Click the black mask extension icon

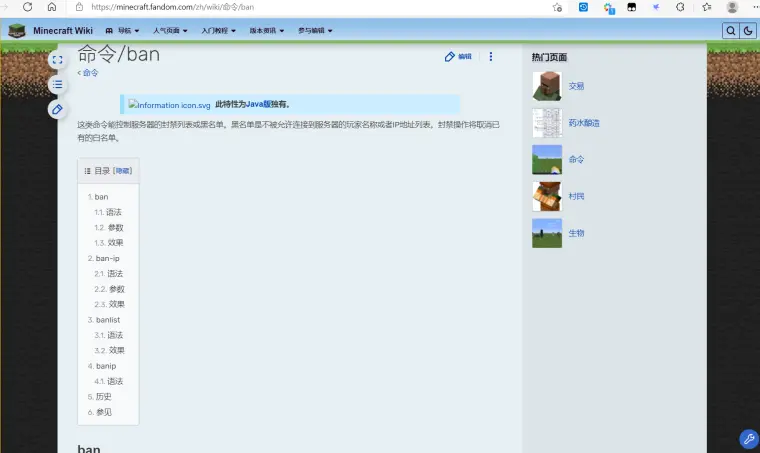pyautogui.click(x=632, y=7)
